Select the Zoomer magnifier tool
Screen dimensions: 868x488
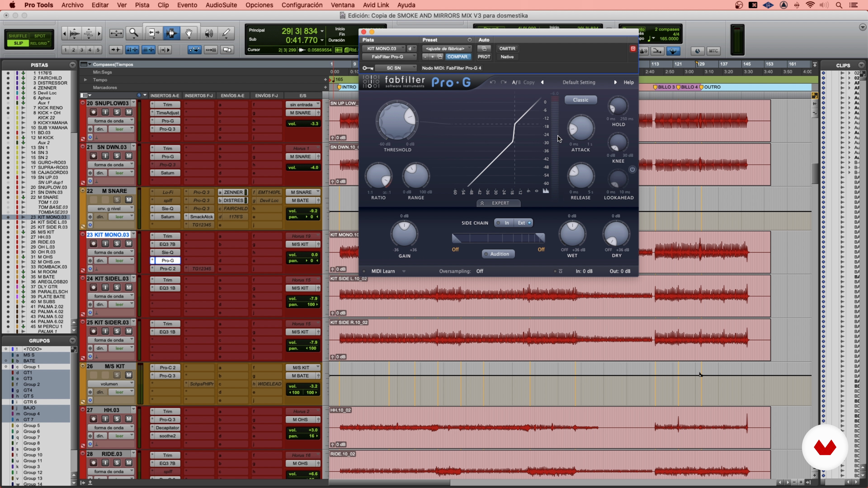[134, 33]
